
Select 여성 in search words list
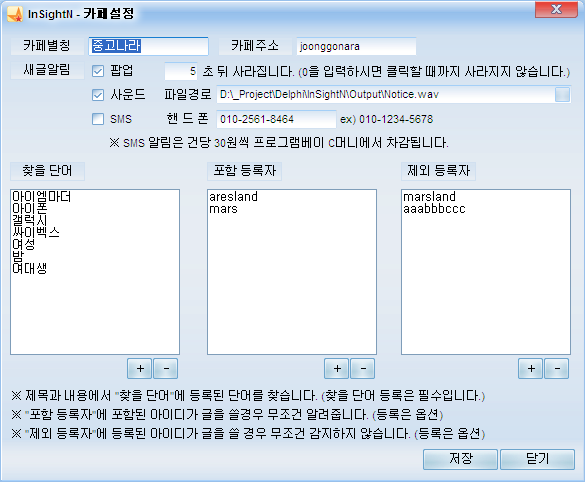click(24, 244)
